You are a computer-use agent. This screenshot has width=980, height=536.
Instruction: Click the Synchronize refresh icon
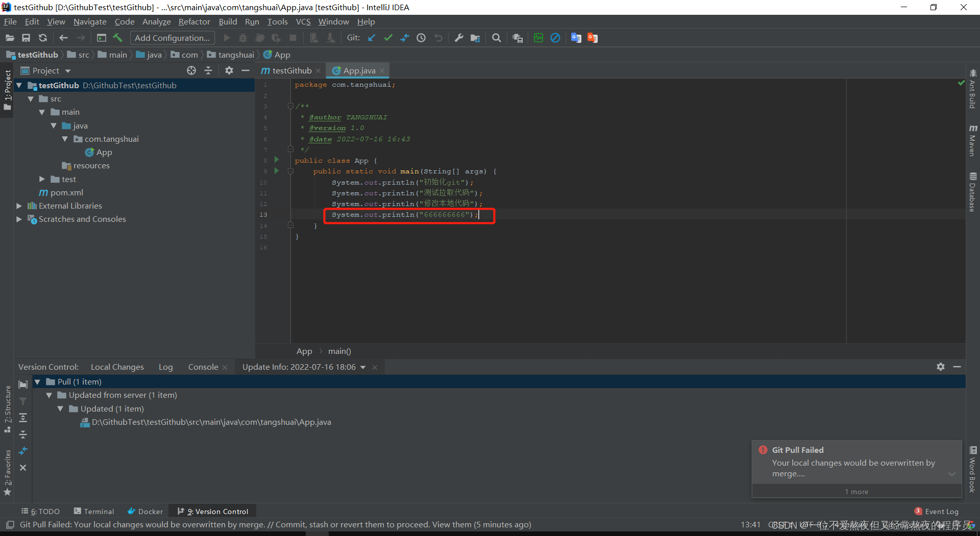[43, 38]
